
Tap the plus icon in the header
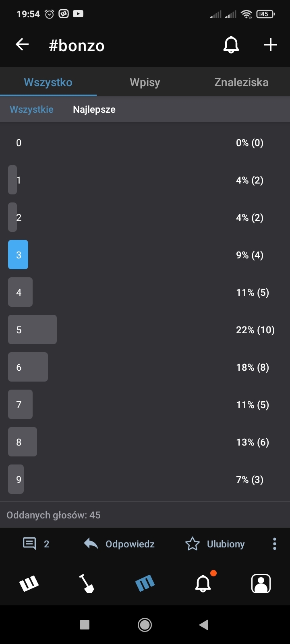(270, 45)
